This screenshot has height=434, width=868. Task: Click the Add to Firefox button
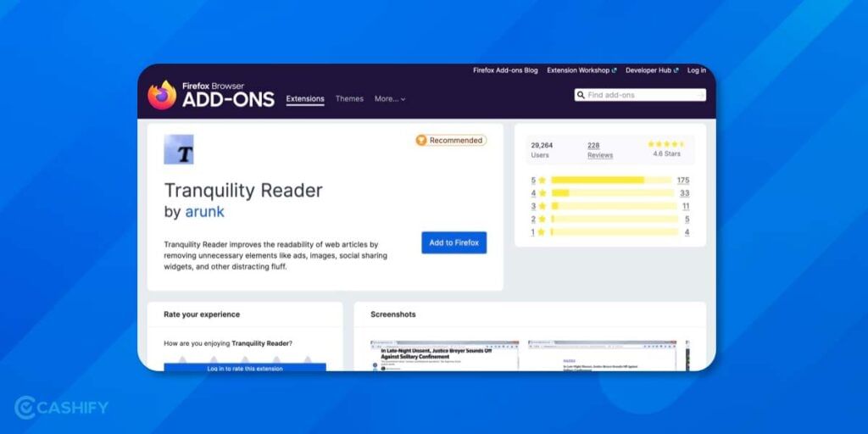(454, 242)
